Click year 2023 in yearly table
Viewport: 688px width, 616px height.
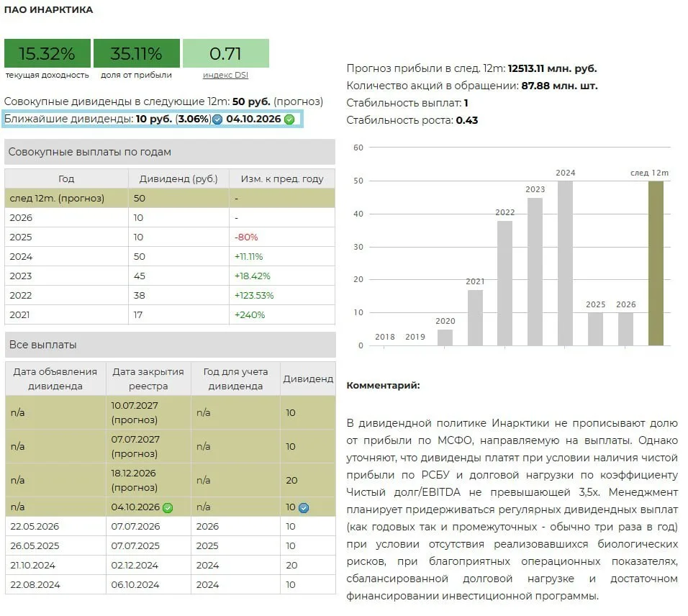(x=21, y=276)
